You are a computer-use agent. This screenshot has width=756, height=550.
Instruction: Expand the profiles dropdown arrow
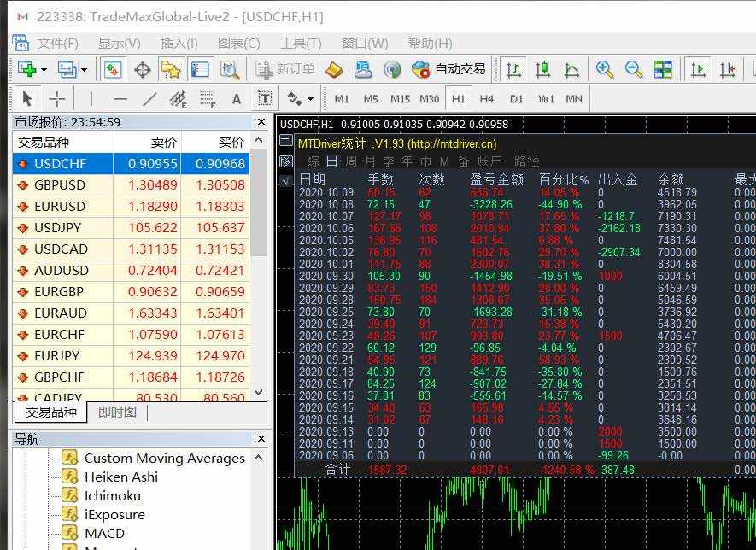coord(84,69)
